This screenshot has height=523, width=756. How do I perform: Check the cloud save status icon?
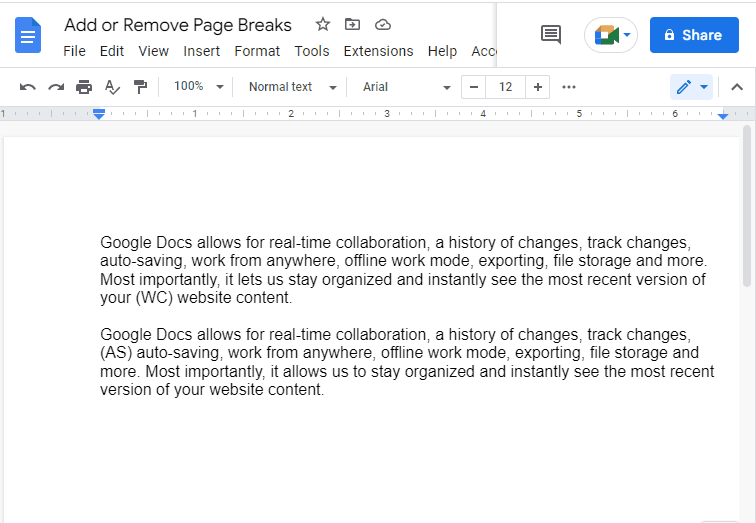coord(383,24)
